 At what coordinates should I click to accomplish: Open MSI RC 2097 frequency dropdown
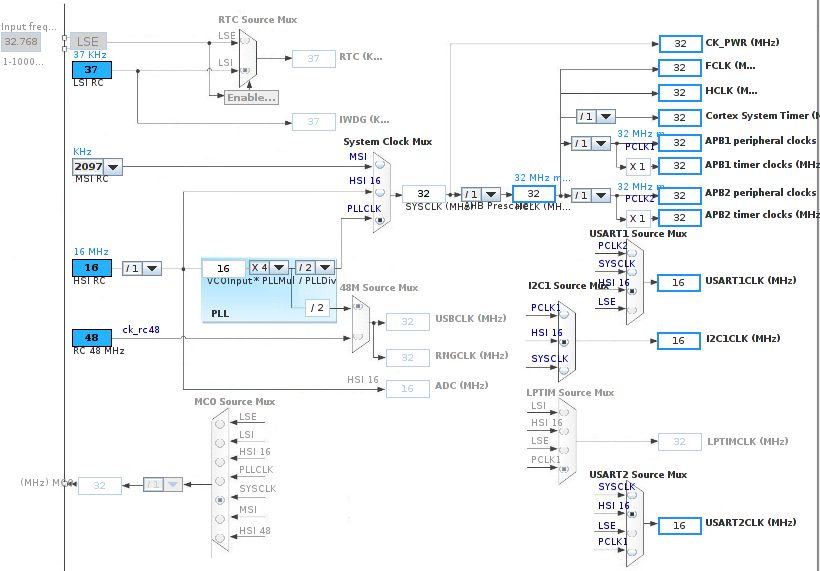113,167
